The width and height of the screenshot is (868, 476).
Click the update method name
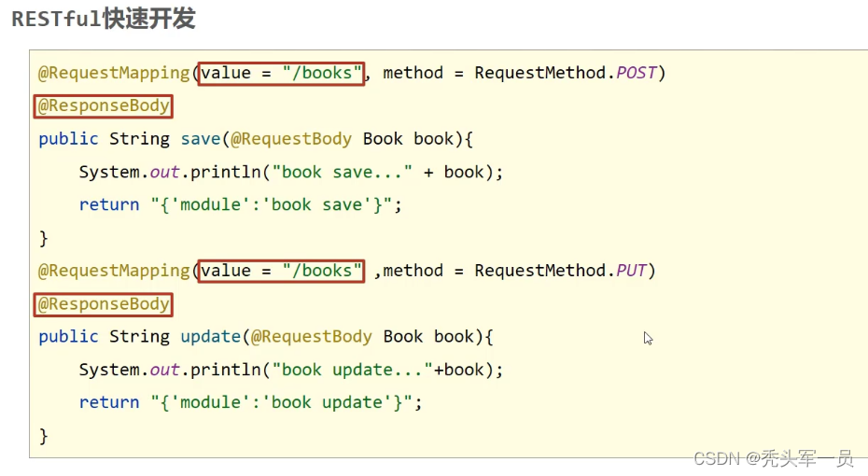210,337
